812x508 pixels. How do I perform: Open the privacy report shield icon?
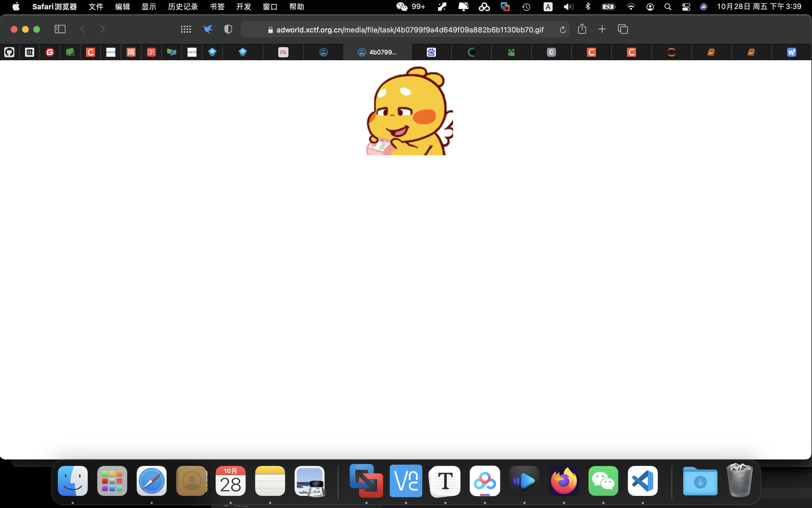click(x=228, y=29)
